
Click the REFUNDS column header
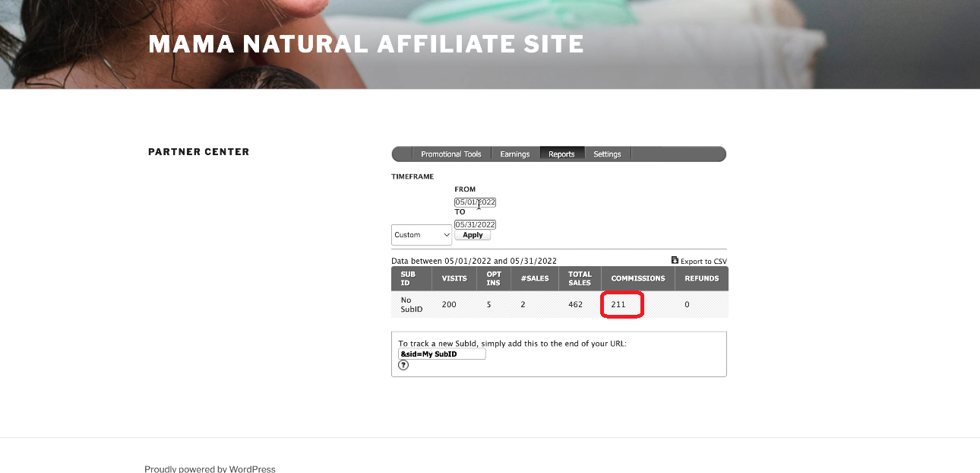click(702, 278)
